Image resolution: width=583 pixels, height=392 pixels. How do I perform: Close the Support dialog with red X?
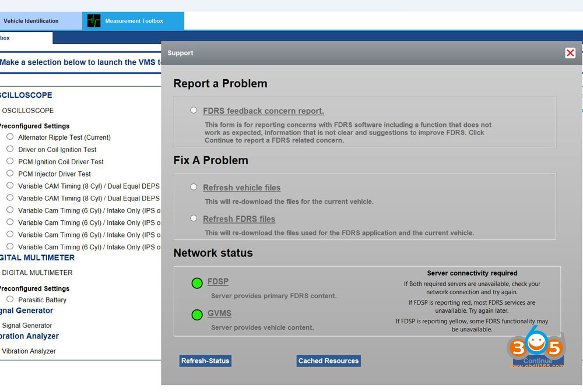[x=570, y=53]
